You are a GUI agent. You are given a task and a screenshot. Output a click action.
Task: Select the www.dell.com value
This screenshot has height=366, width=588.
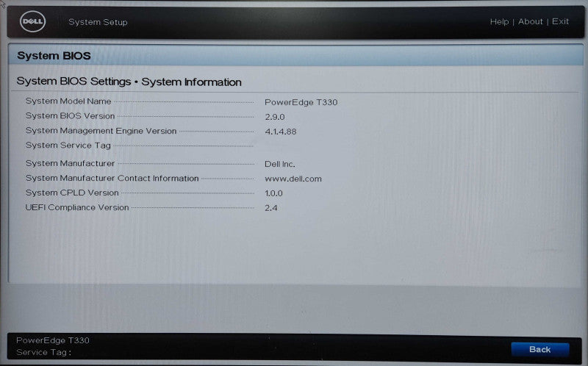[293, 179]
